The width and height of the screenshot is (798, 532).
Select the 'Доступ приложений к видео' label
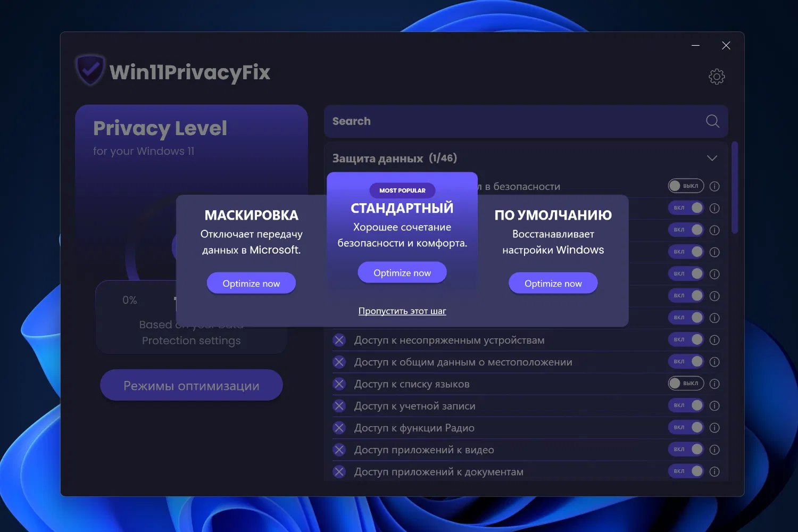pyautogui.click(x=424, y=450)
